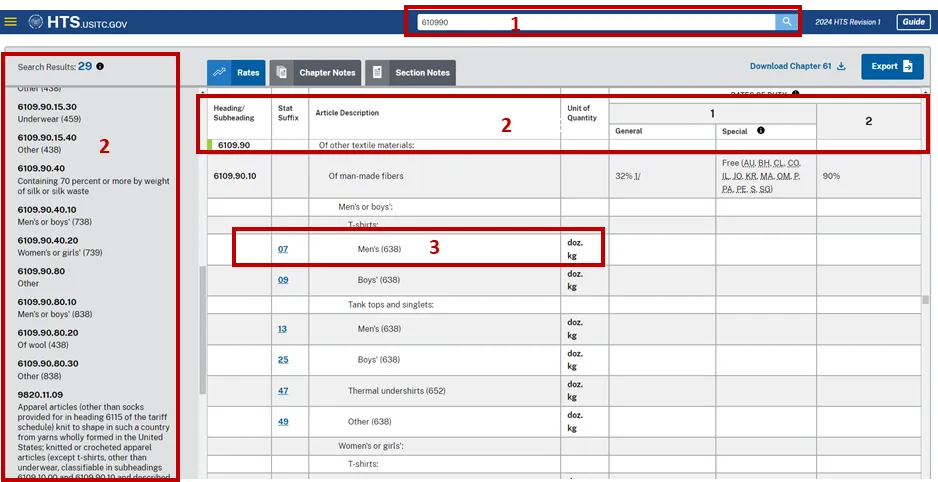Click the Section Notes page icon
This screenshot has width=938, height=482.
pos(377,72)
